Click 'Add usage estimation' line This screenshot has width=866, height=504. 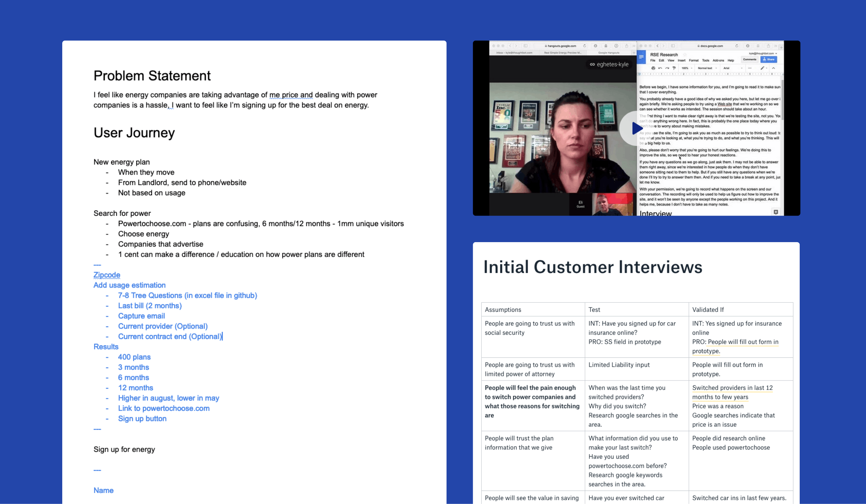click(x=130, y=285)
